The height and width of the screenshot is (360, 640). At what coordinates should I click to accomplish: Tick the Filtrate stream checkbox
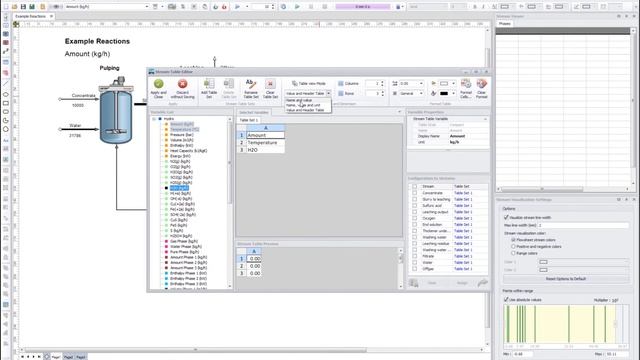click(x=415, y=256)
